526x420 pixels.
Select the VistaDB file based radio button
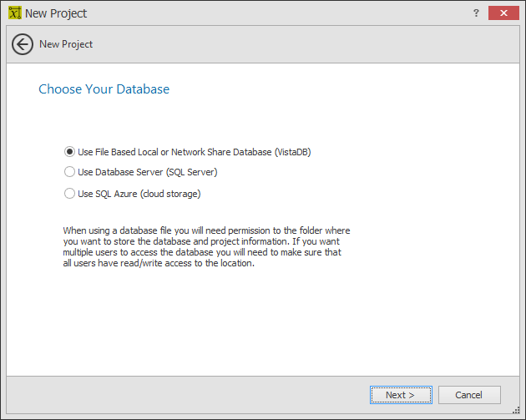pos(69,152)
